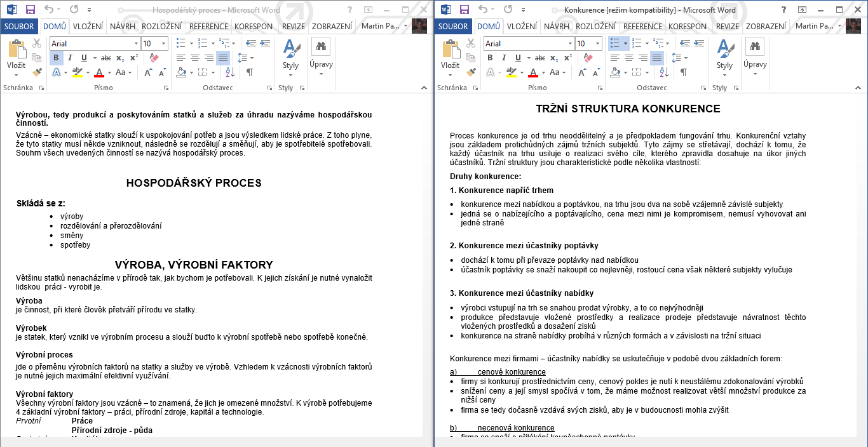Screen dimensions: 868x447
Task: Center align text in the Hospodářský proces window
Action: pos(195,58)
